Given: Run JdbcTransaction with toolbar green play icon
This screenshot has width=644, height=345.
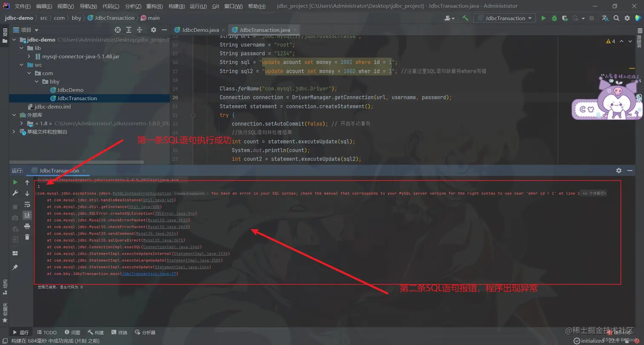Looking at the screenshot, I should pyautogui.click(x=543, y=18).
